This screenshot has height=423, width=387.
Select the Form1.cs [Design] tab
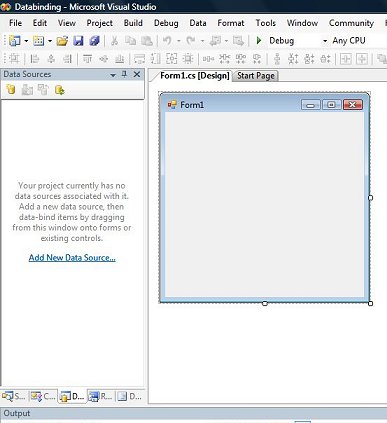point(195,76)
